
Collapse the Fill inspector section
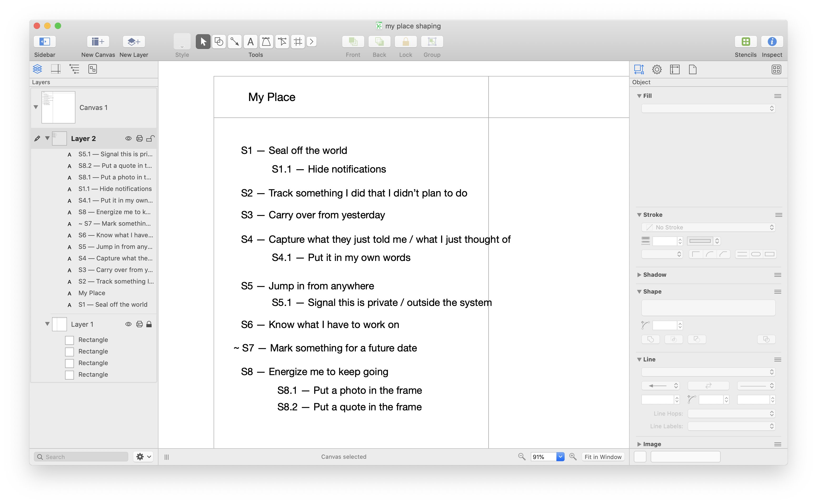click(x=639, y=96)
